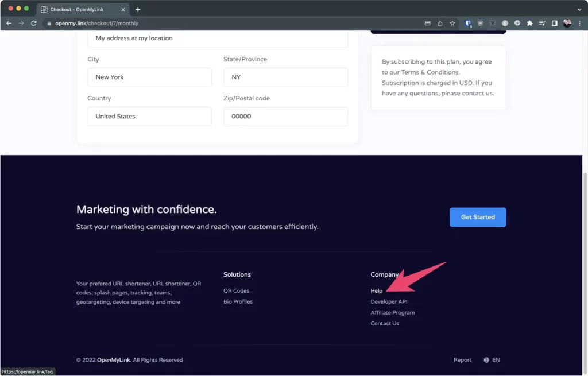Close the Checkout - OpenMyLink tab
The height and width of the screenshot is (376, 588).
tap(123, 10)
